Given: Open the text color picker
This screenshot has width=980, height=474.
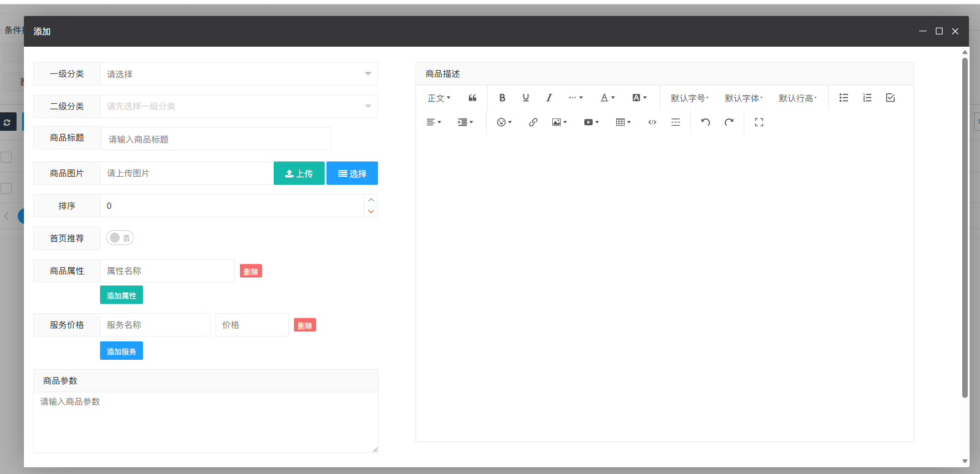Looking at the screenshot, I should [x=608, y=98].
